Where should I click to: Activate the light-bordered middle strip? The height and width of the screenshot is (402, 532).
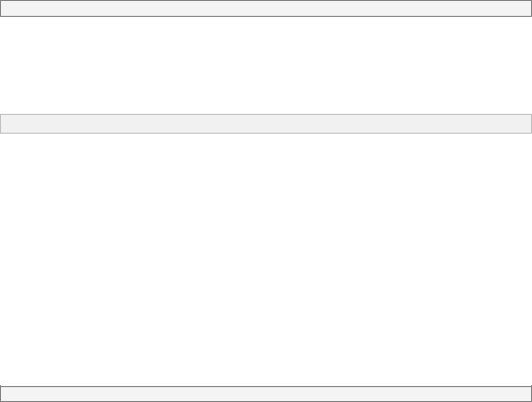(x=266, y=124)
